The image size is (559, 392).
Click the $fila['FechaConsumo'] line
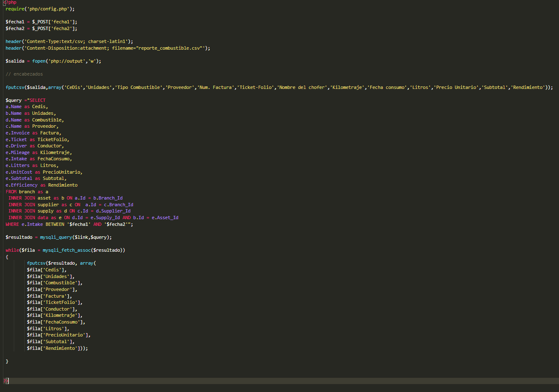tap(56, 322)
